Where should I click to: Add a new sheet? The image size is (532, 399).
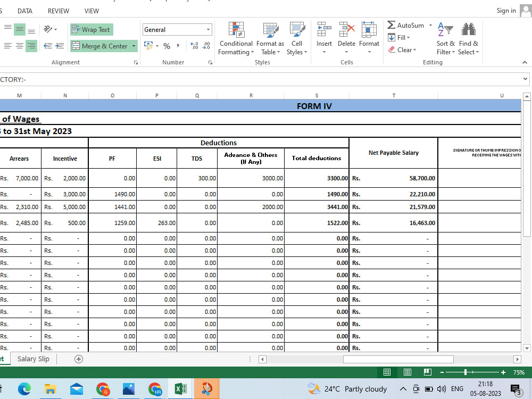[78, 359]
